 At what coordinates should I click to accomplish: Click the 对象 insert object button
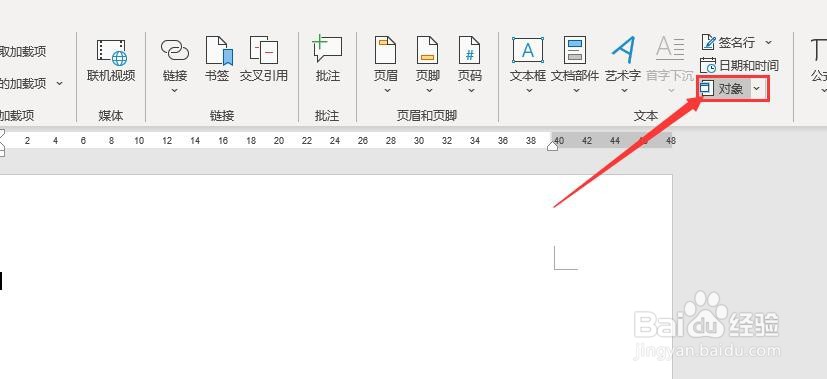click(x=724, y=89)
